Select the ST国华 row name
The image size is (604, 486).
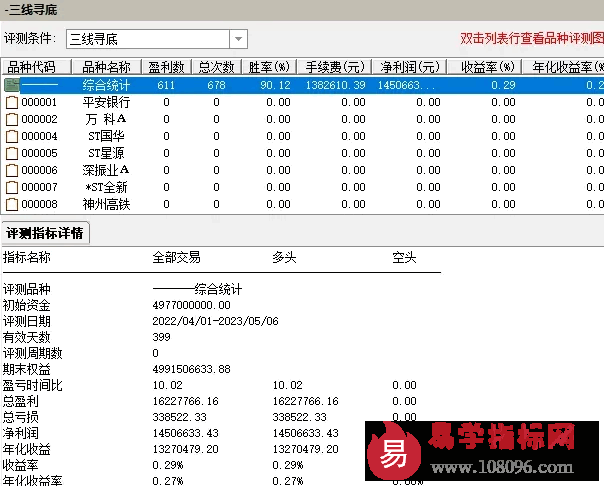(x=106, y=136)
